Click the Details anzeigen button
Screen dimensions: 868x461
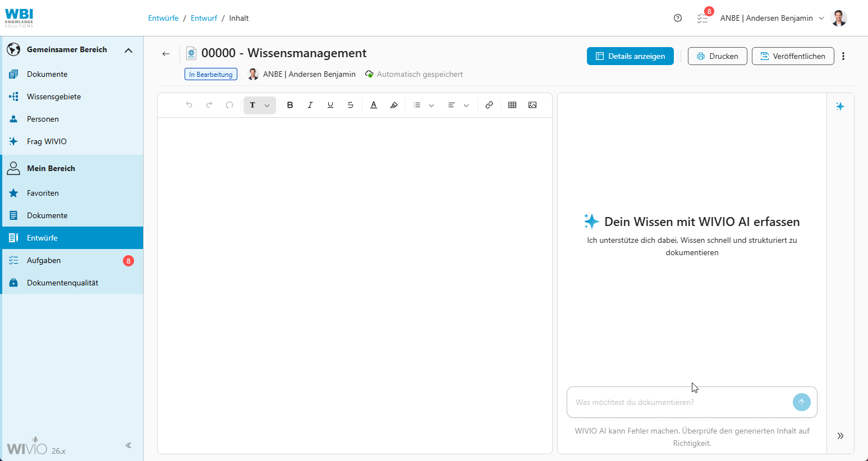click(x=630, y=56)
